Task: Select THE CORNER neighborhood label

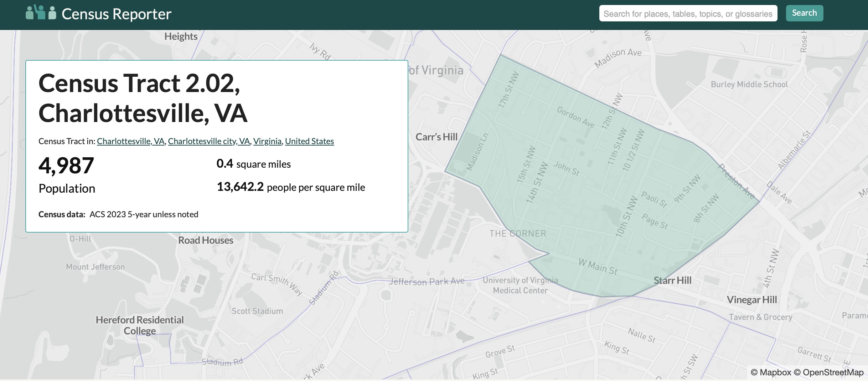Action: click(x=517, y=234)
